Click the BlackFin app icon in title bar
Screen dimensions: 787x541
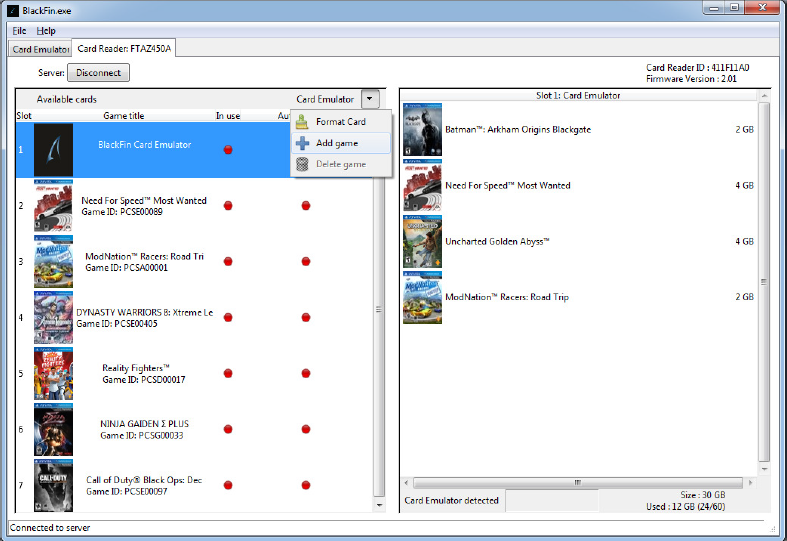coord(13,11)
